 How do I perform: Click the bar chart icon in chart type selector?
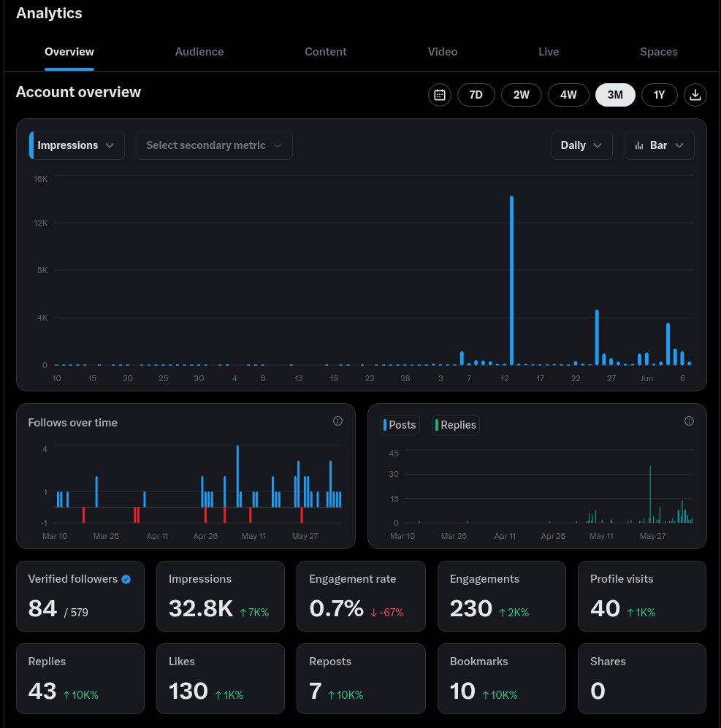[639, 145]
